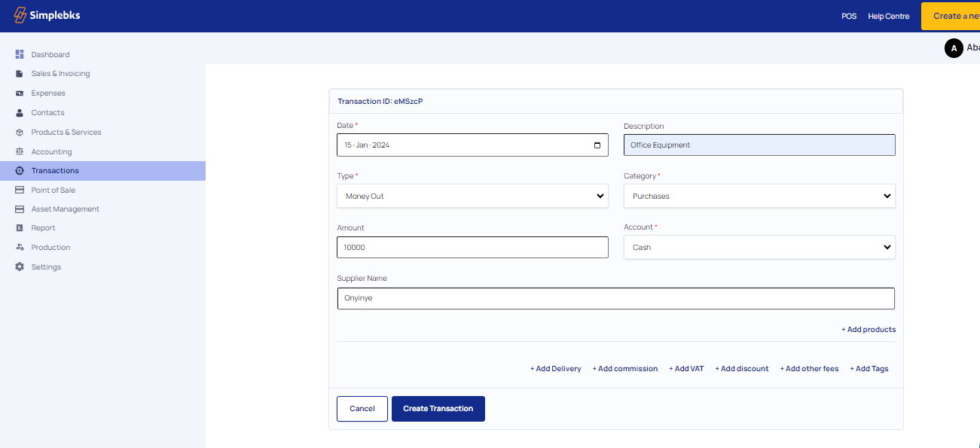
Task: Open the calendar picker in Date field
Action: (597, 145)
